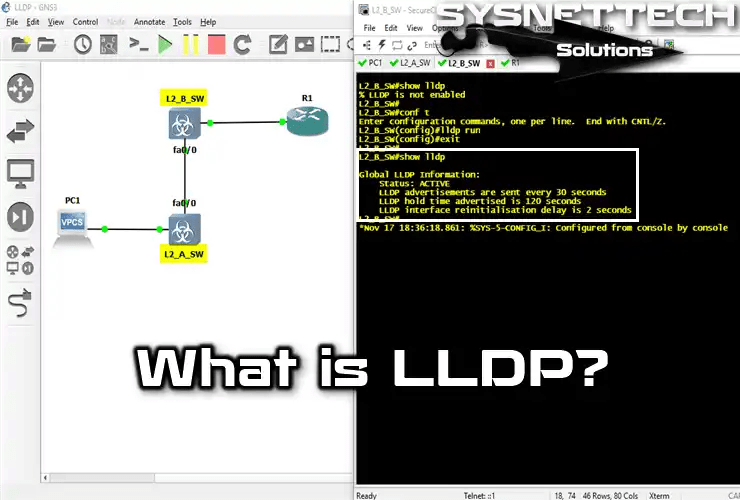Start all devices with green play
Viewport: 740px width, 500px height.
(x=165, y=45)
